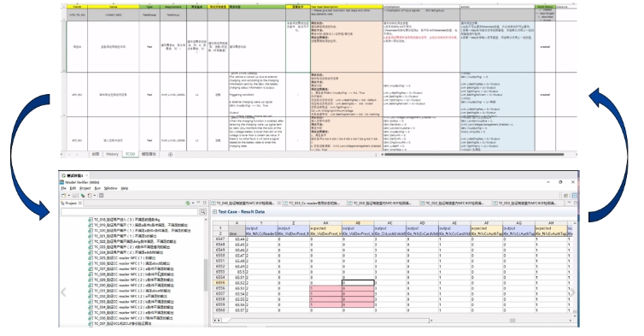Click the new item icon in toolbar

point(64,195)
